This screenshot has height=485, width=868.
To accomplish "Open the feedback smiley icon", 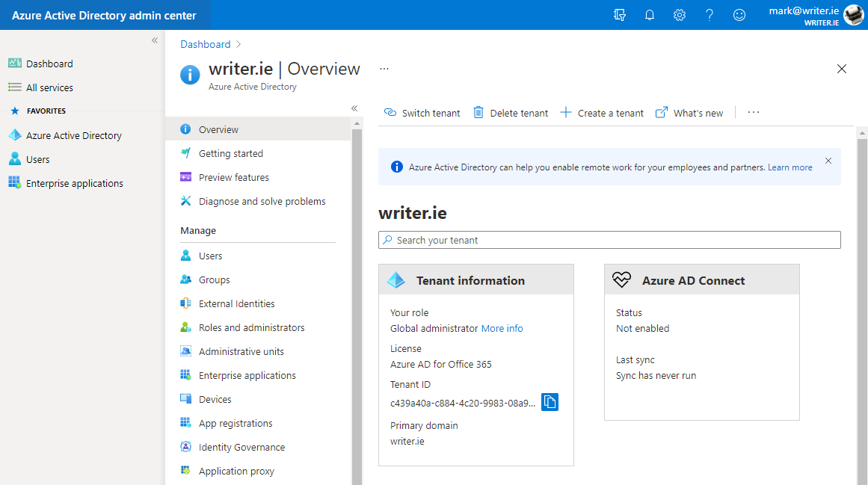I will [739, 15].
